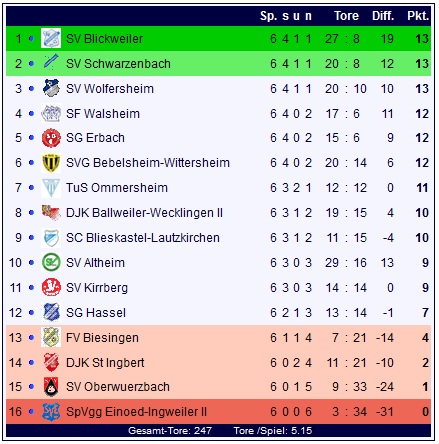This screenshot has width=439, height=444.
Task: Click the SpVgg Einoed-Ingweiler II blue logo
Action: pos(51,412)
